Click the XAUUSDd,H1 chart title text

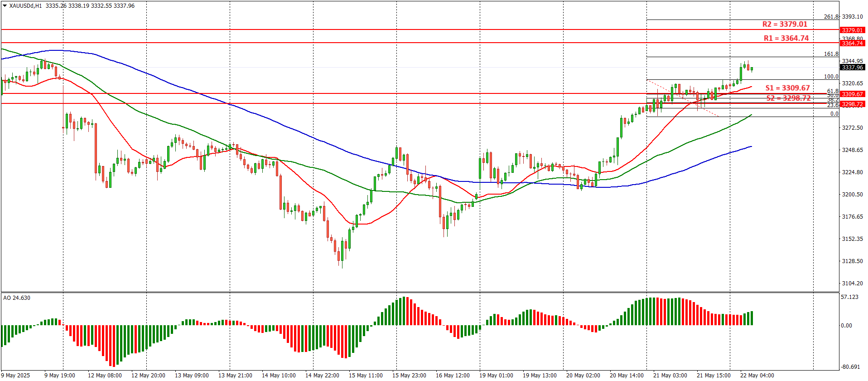(x=25, y=6)
